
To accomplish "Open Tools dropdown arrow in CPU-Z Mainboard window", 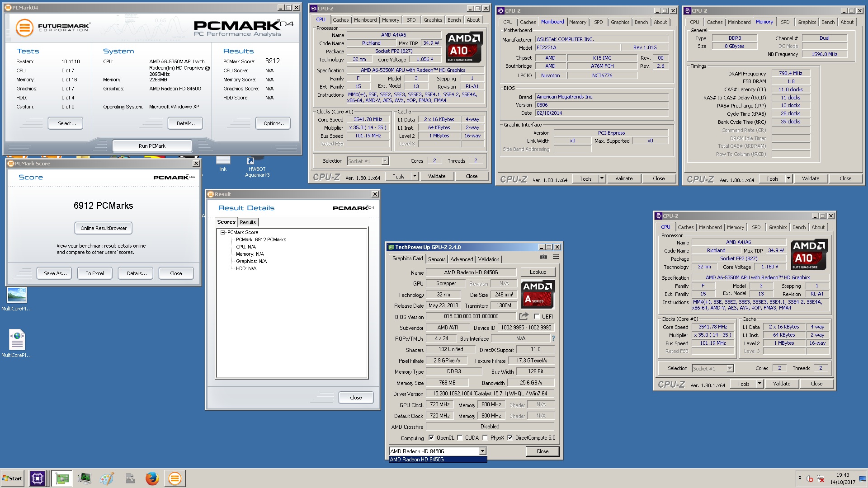I will (x=602, y=178).
